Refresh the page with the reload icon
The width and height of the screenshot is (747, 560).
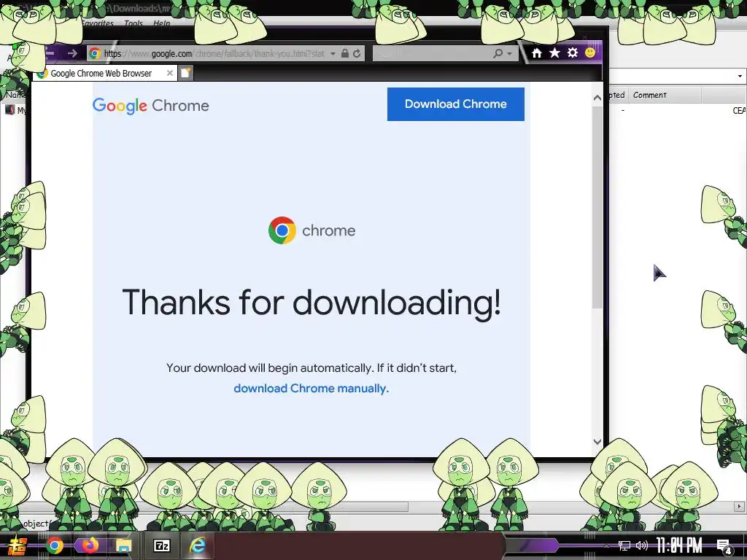(357, 53)
